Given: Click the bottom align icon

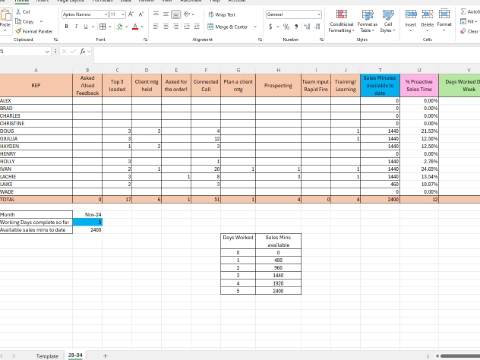Looking at the screenshot, I should [176, 14].
